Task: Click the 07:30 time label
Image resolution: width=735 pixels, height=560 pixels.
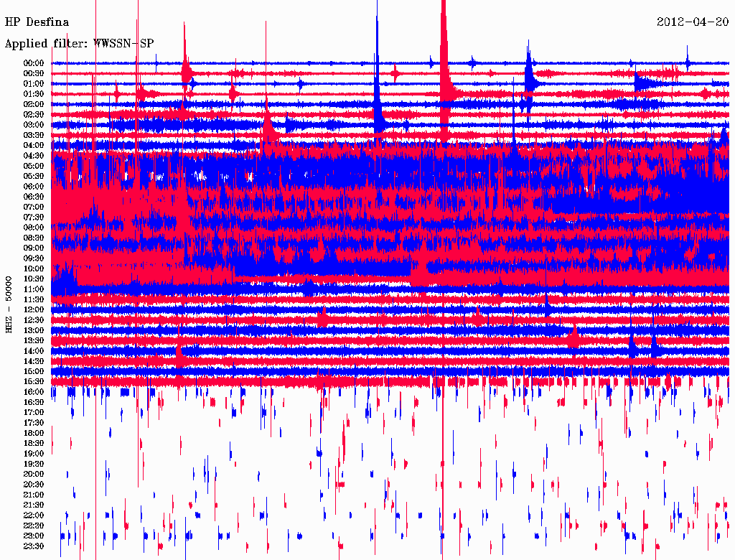Action: tap(34, 217)
